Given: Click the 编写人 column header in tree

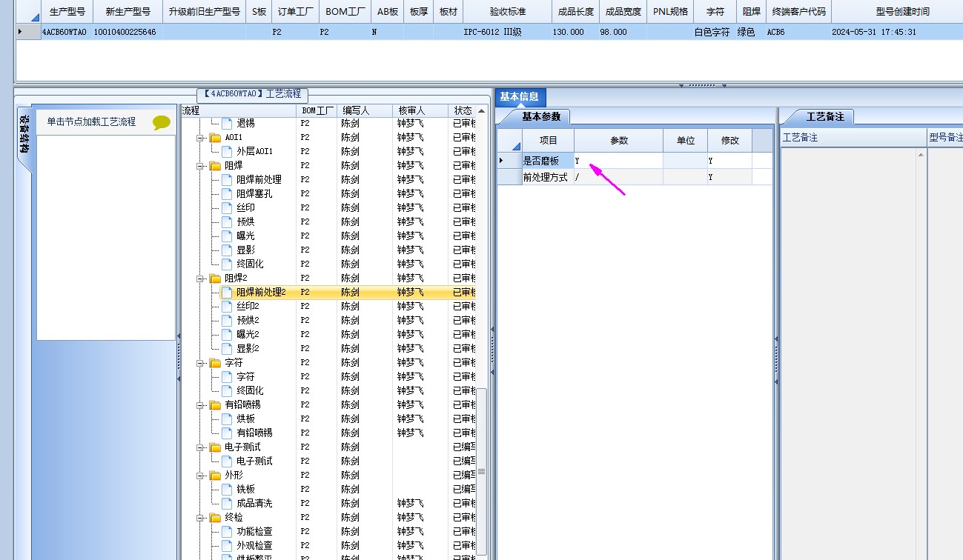Looking at the screenshot, I should coord(365,110).
